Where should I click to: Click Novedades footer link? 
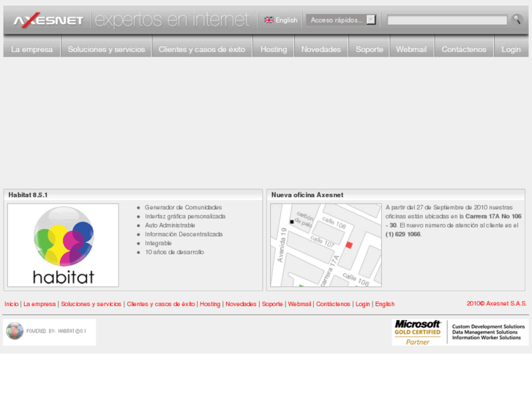[241, 304]
